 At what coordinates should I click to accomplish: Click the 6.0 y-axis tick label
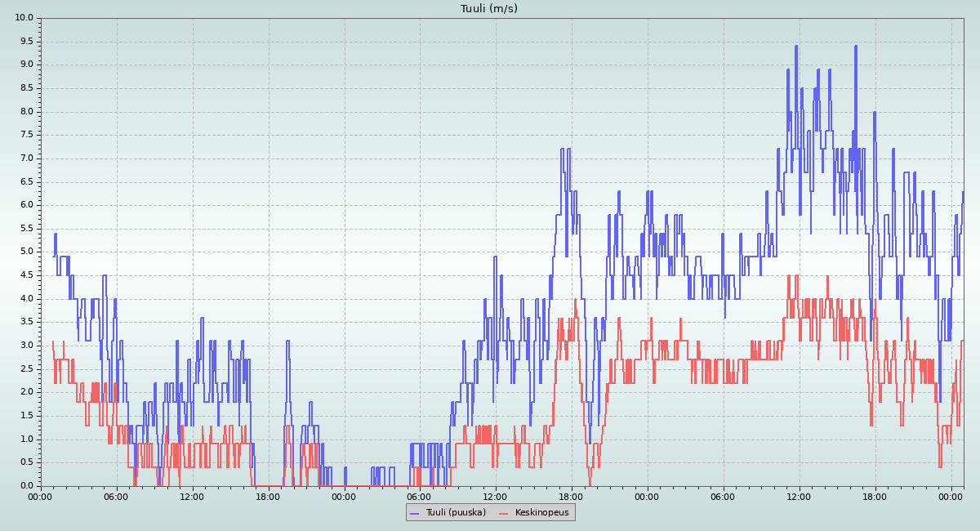27,205
